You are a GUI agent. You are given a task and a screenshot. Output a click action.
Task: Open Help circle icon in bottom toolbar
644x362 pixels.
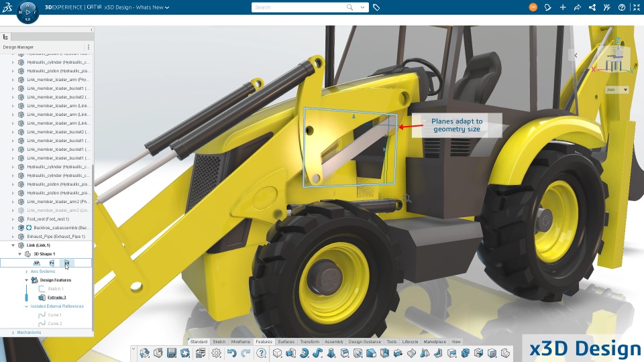coord(261,353)
